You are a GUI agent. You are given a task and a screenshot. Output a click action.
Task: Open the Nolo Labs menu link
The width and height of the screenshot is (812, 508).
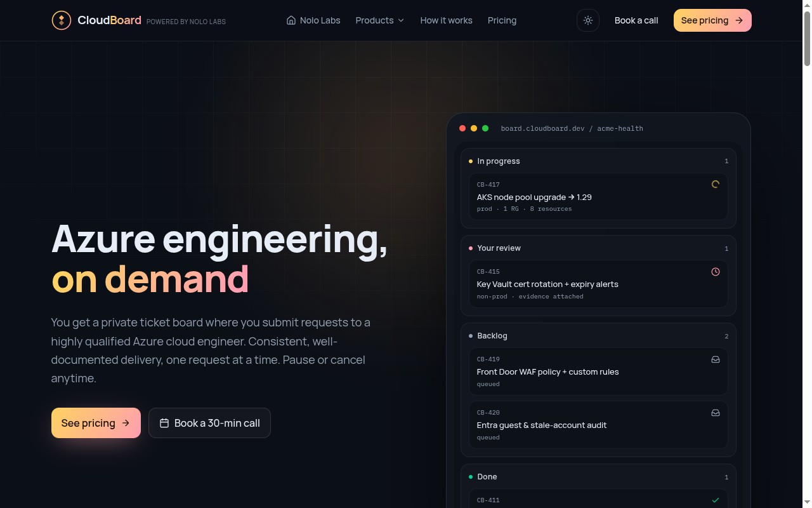click(313, 20)
